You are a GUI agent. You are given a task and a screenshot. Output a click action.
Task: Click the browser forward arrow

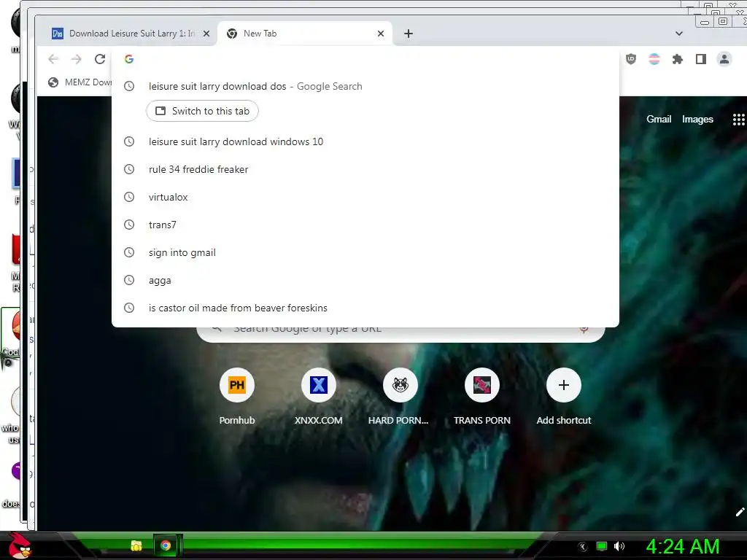pyautogui.click(x=76, y=59)
